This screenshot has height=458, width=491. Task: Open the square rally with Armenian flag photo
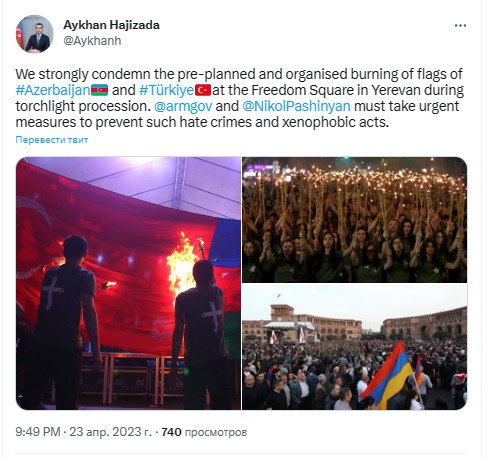click(354, 347)
